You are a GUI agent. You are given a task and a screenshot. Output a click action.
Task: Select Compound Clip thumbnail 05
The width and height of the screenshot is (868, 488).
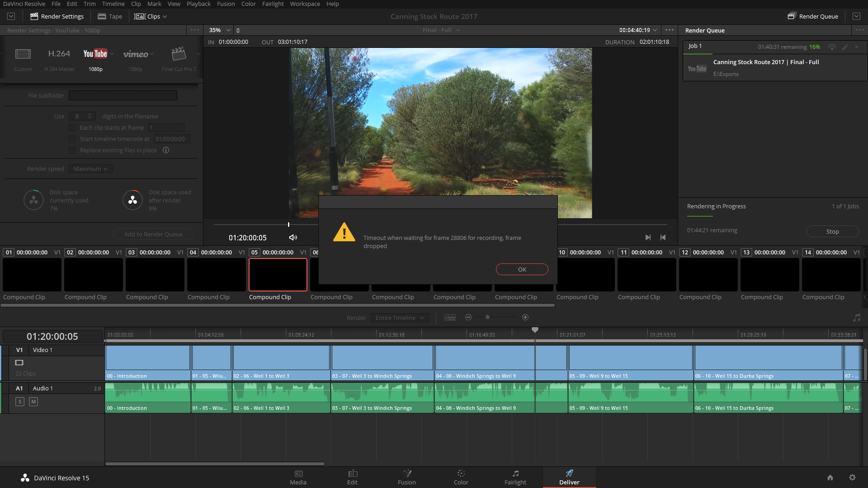pos(278,274)
